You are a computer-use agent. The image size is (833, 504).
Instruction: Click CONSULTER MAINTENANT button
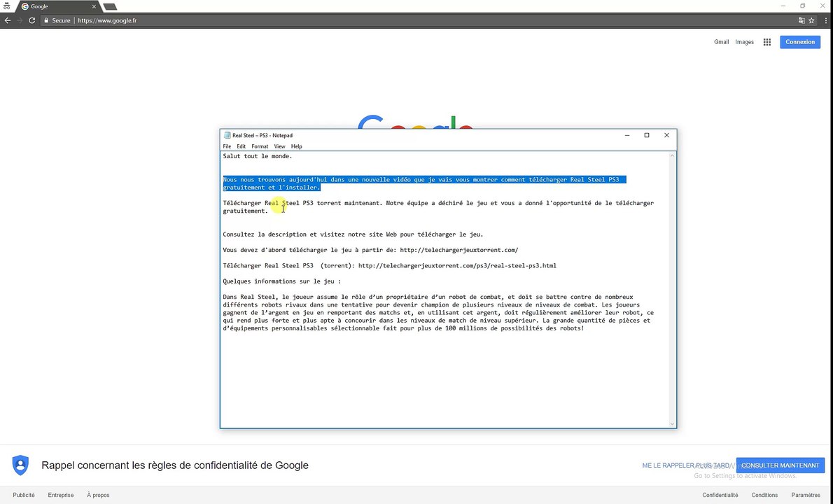[780, 465]
